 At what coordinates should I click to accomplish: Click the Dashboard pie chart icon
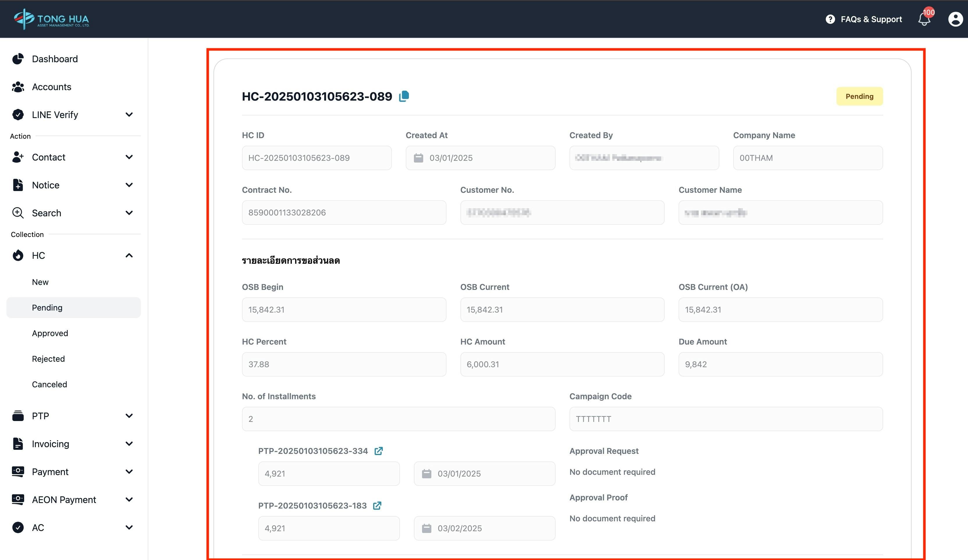coord(18,59)
